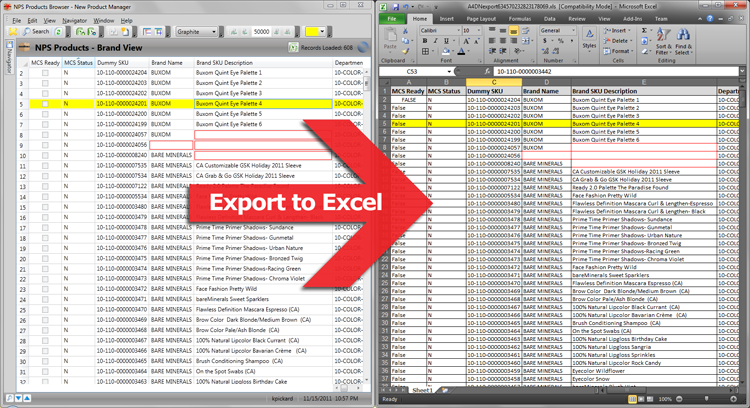Open the Navigator menu in NPS Products Browser

pos(75,21)
